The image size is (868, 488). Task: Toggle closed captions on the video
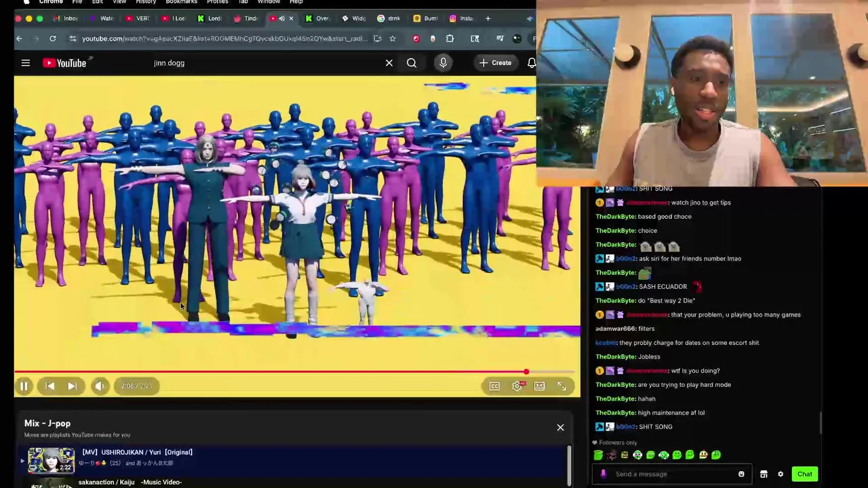[x=494, y=386]
